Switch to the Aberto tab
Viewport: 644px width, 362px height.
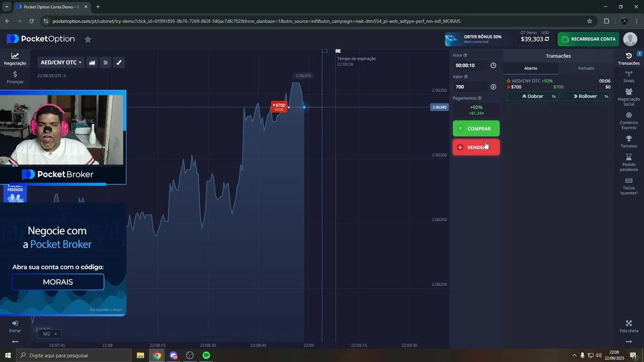[531, 68]
